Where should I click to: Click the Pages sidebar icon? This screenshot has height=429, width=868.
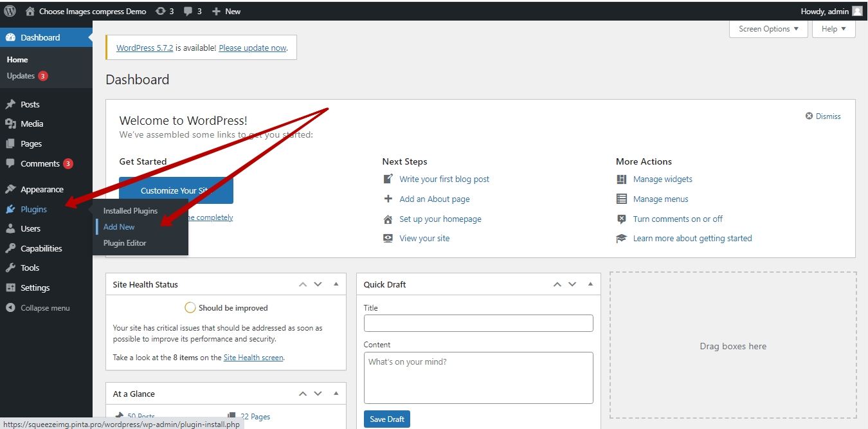point(10,143)
